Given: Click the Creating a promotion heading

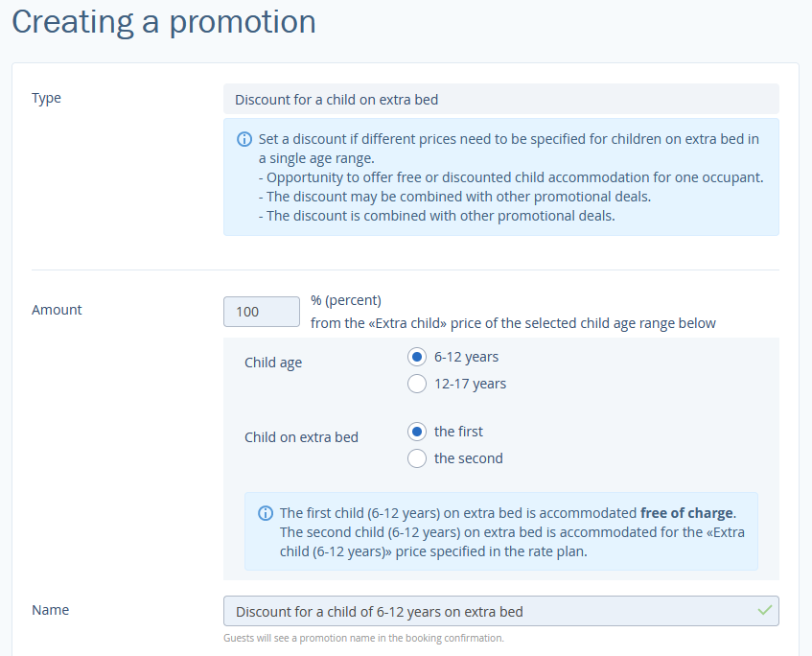Looking at the screenshot, I should [164, 22].
